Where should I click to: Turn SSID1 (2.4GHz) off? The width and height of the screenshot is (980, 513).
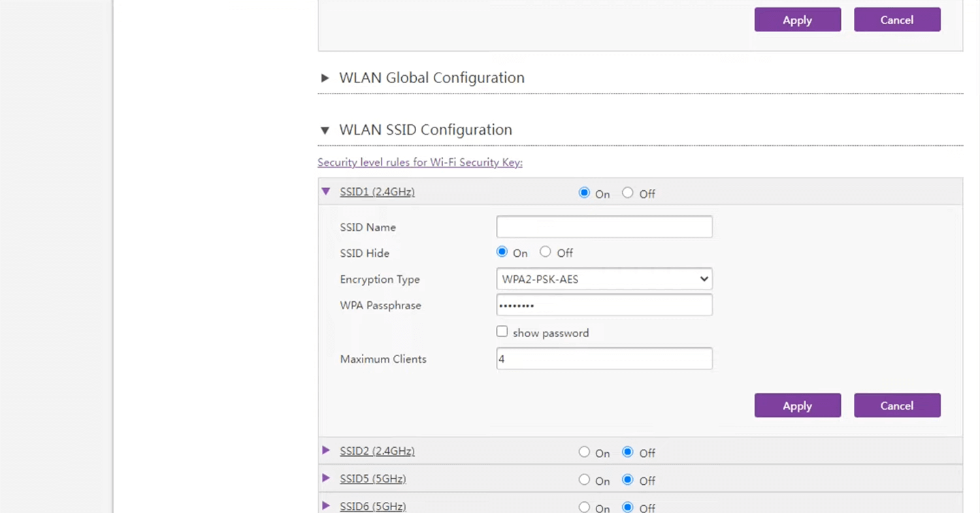click(628, 193)
